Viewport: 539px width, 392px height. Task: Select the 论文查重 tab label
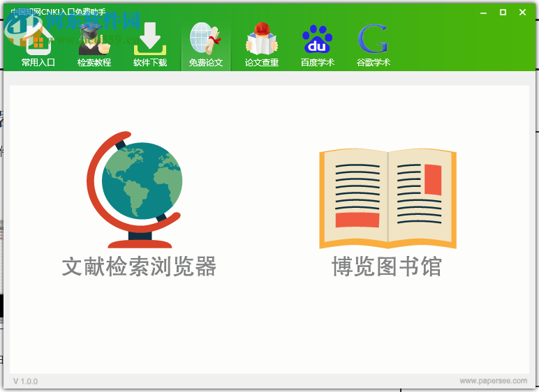point(262,63)
